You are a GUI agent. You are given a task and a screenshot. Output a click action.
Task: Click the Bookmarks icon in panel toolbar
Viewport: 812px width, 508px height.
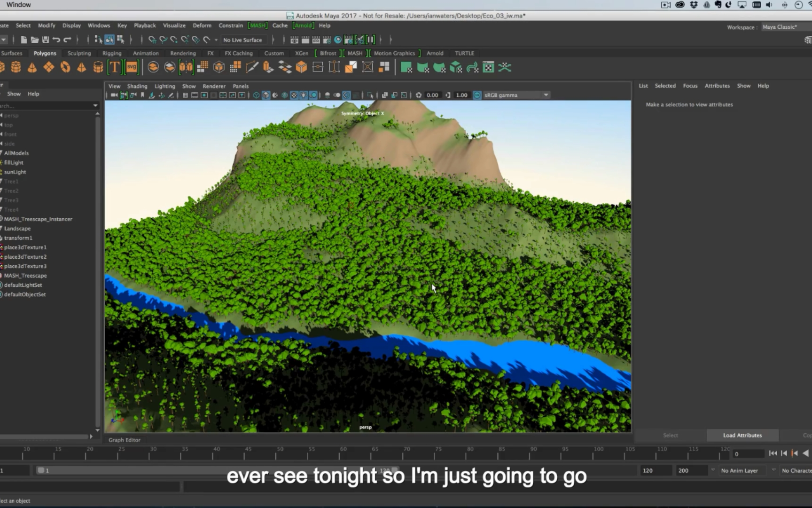[x=142, y=95]
